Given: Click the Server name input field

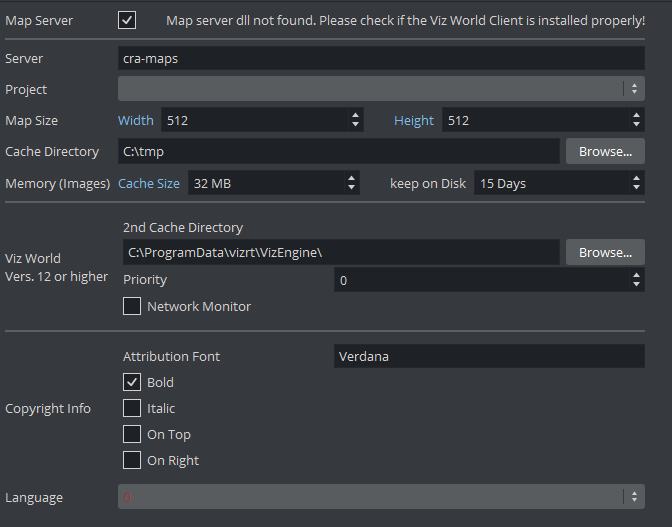Looking at the screenshot, I should pos(380,59).
